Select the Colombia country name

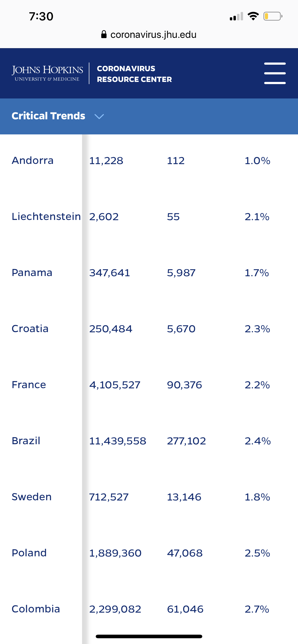[x=36, y=609]
